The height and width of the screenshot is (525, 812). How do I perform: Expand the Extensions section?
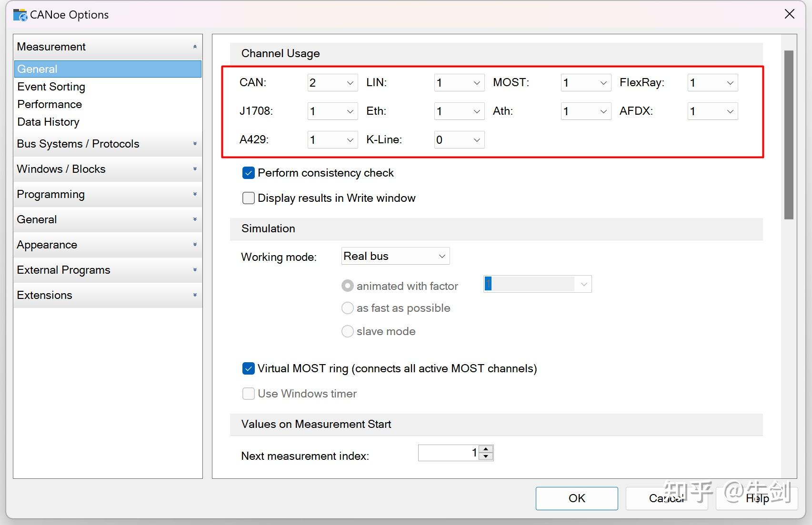point(108,295)
